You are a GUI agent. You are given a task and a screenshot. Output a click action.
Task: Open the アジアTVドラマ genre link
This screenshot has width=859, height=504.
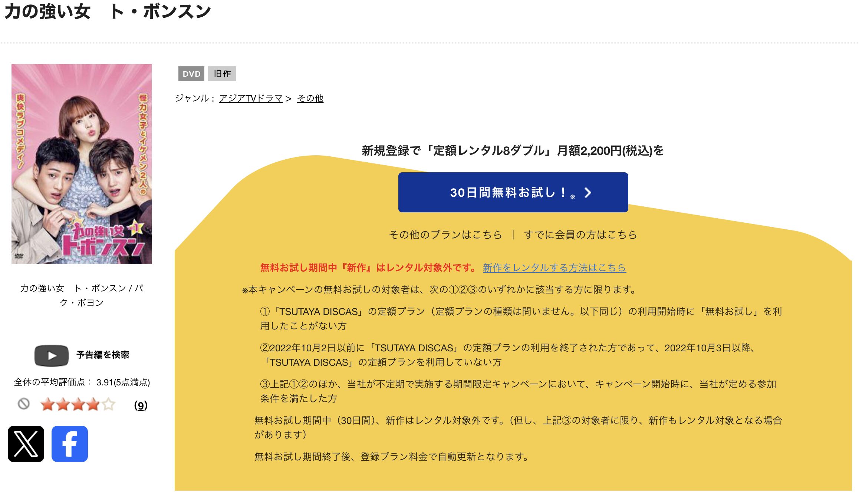[251, 98]
